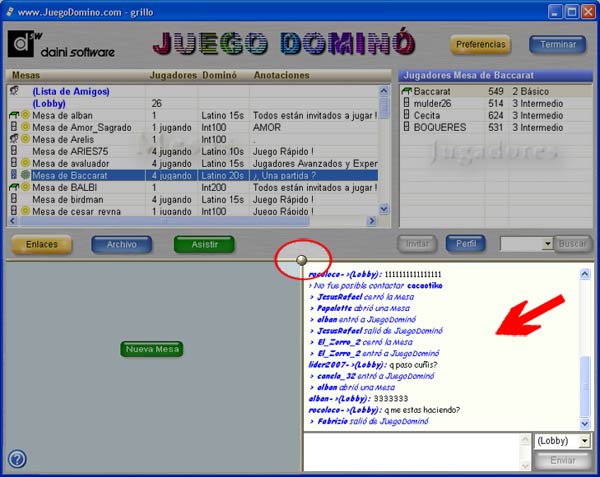Viewport: 600px width, 477px height.
Task: Click the domino icon next to player mulder26
Action: (406, 103)
